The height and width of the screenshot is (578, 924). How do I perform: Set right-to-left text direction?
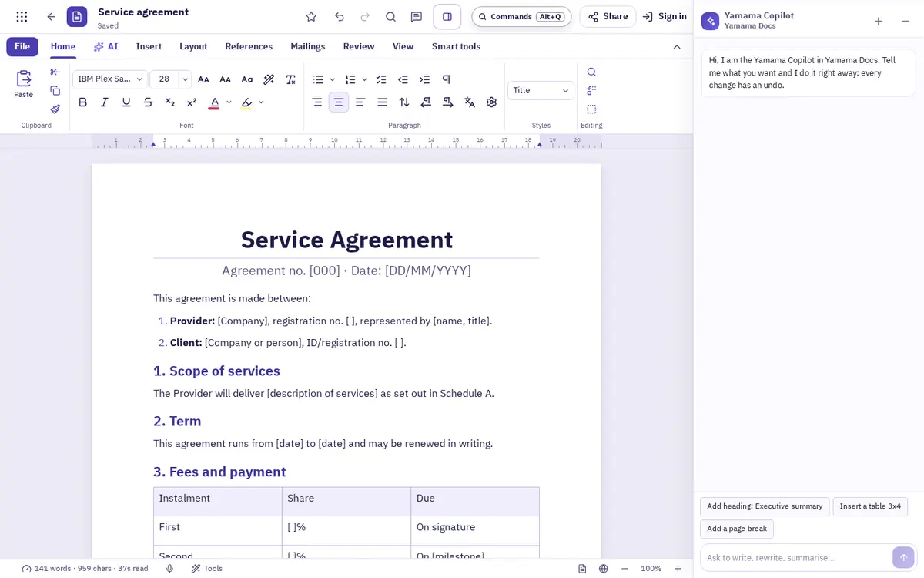[x=426, y=102]
